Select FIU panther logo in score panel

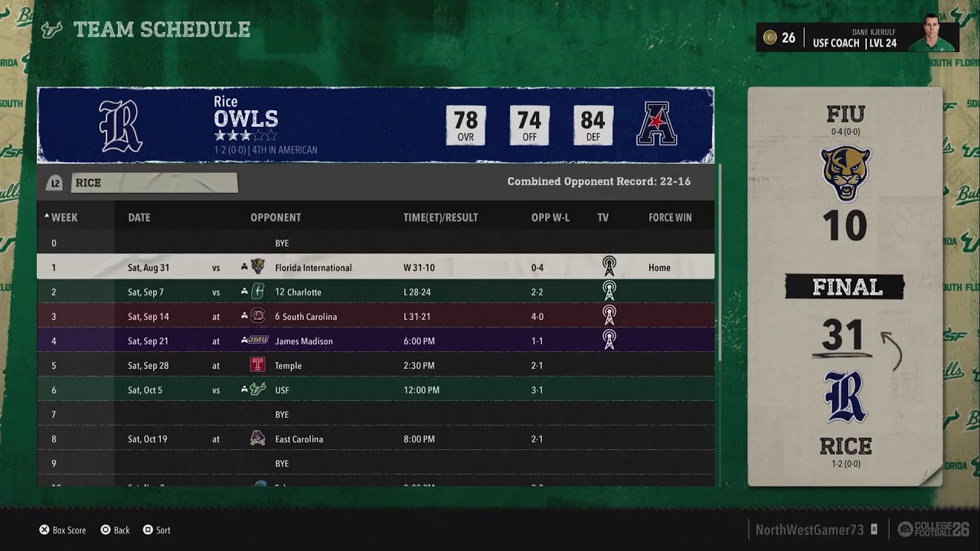click(x=846, y=174)
